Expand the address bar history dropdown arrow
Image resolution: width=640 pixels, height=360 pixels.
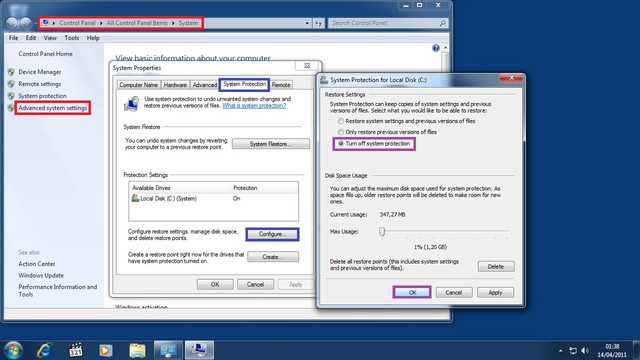point(307,23)
